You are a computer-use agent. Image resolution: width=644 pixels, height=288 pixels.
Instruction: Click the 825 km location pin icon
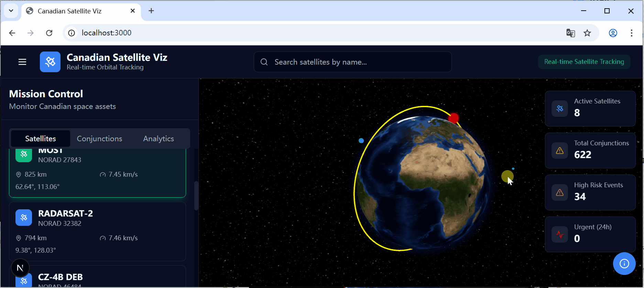[x=19, y=175]
